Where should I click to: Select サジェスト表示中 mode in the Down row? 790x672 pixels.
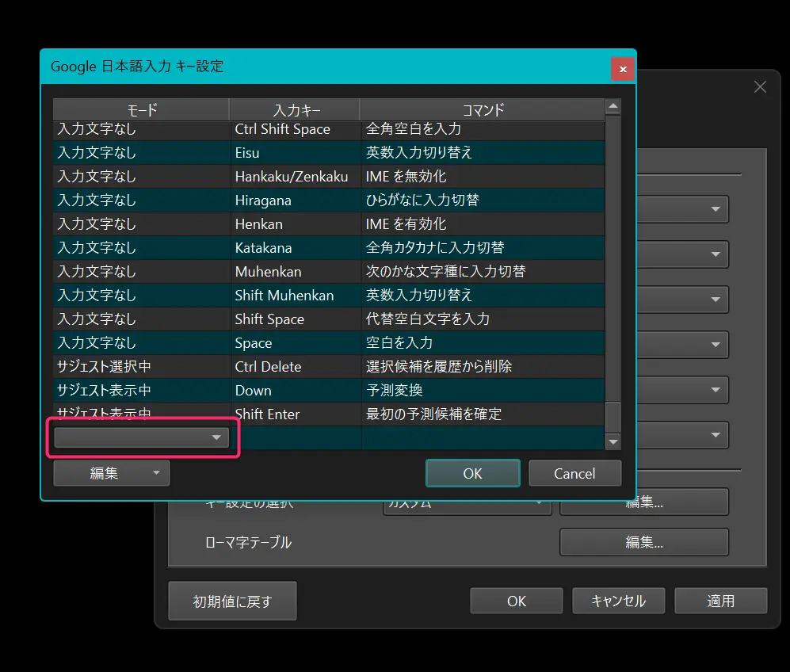coord(142,391)
